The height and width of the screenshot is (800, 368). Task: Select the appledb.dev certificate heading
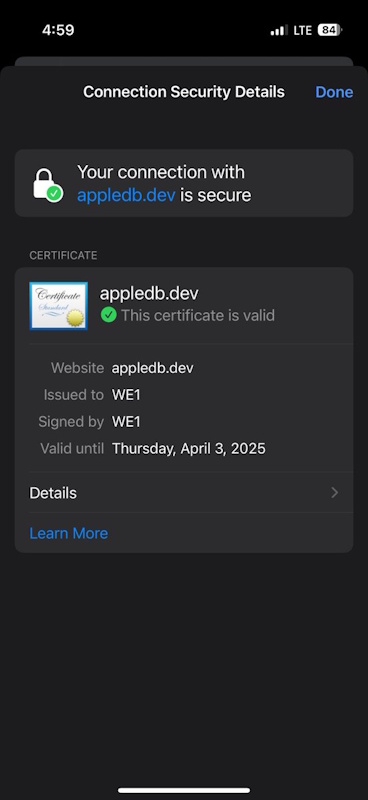[x=149, y=293]
